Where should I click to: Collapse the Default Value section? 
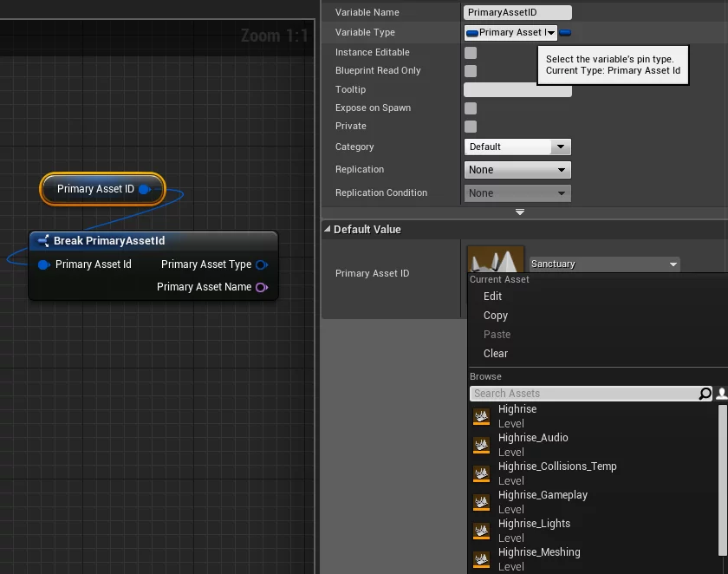click(328, 230)
